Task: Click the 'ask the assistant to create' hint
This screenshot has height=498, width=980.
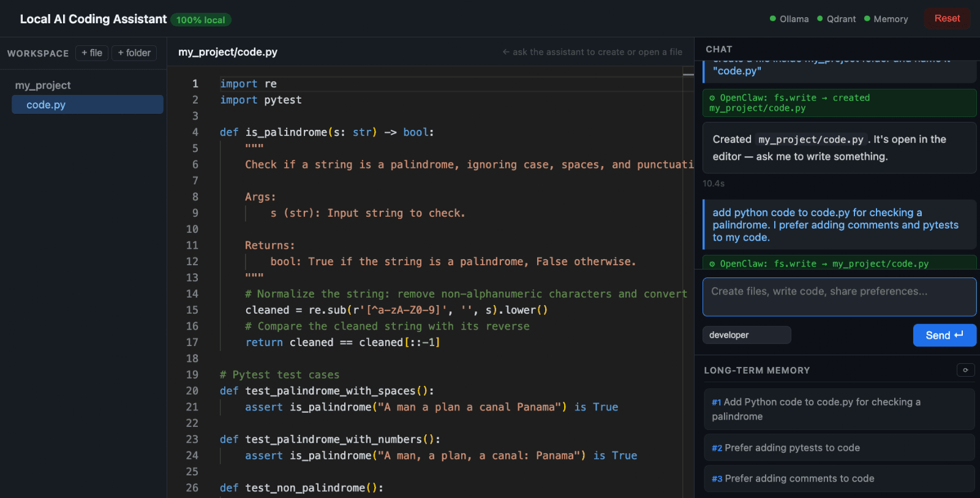Action: click(x=592, y=52)
